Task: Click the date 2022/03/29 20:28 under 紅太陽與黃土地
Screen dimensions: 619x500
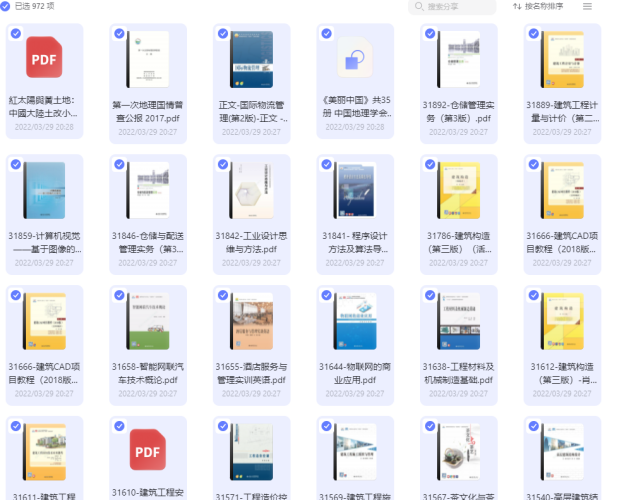Action: tap(44, 127)
